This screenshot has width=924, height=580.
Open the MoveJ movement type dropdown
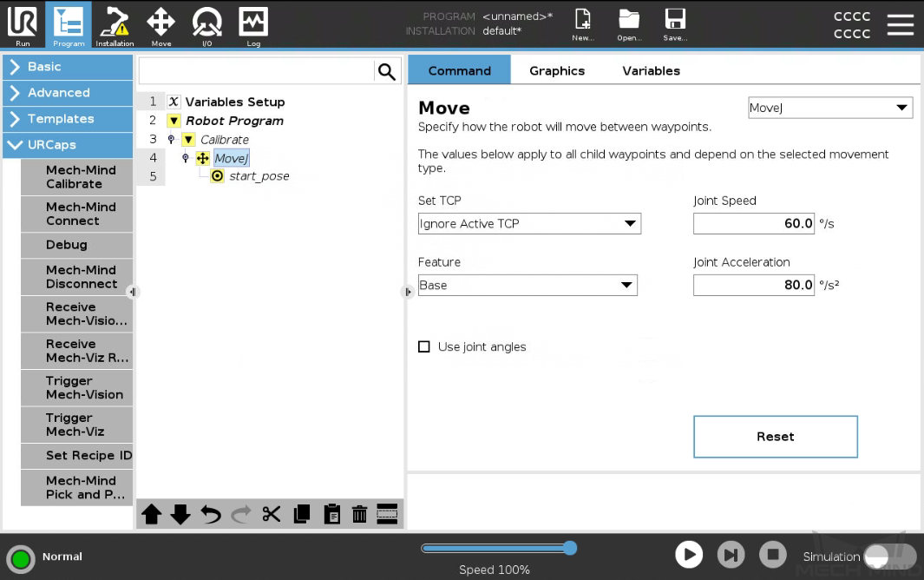(x=830, y=108)
